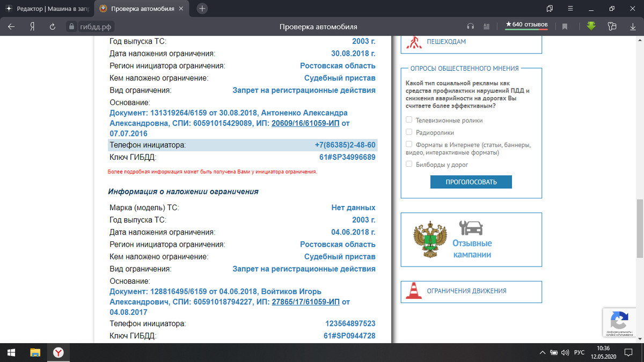Open the Отзывные кампании banner
Image resolution: width=644 pixels, height=362 pixels.
471,239
